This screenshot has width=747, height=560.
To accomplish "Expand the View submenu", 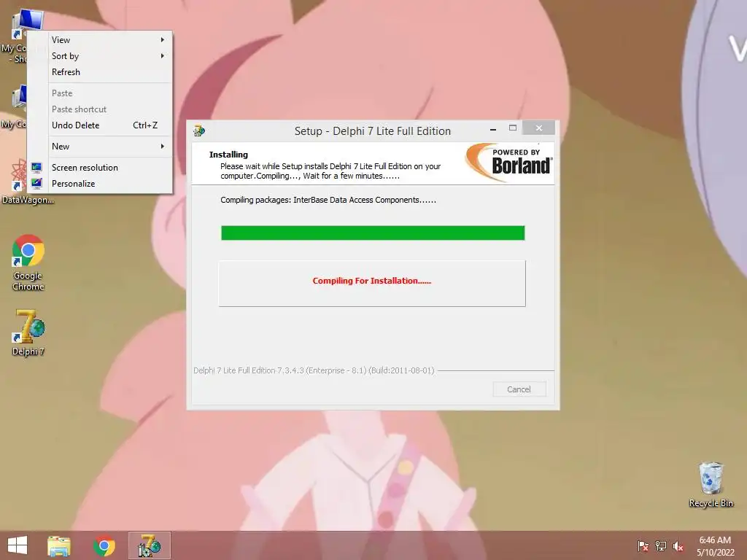I will (x=99, y=40).
